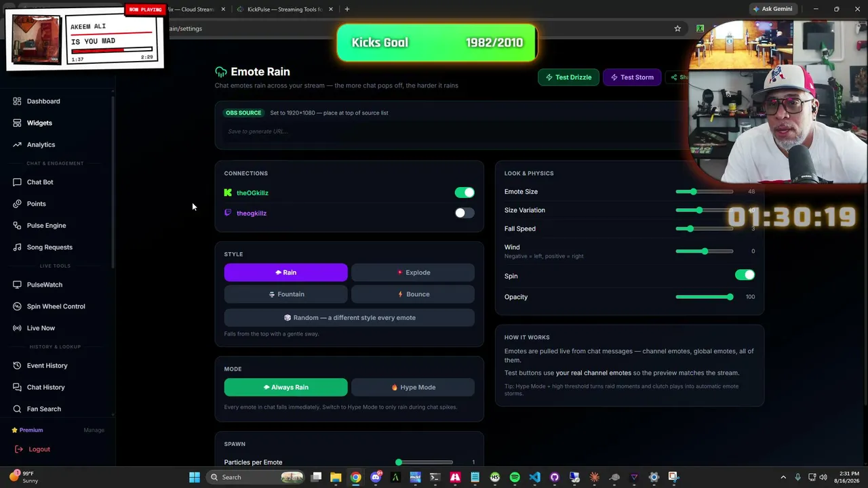Click the Premium star icon
This screenshot has width=868, height=488.
[x=14, y=430]
